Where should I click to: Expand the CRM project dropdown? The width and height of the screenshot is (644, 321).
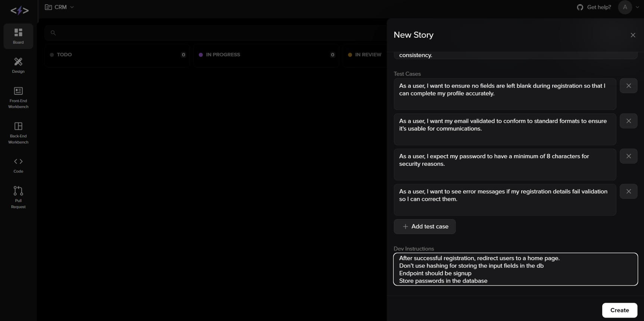tap(59, 7)
